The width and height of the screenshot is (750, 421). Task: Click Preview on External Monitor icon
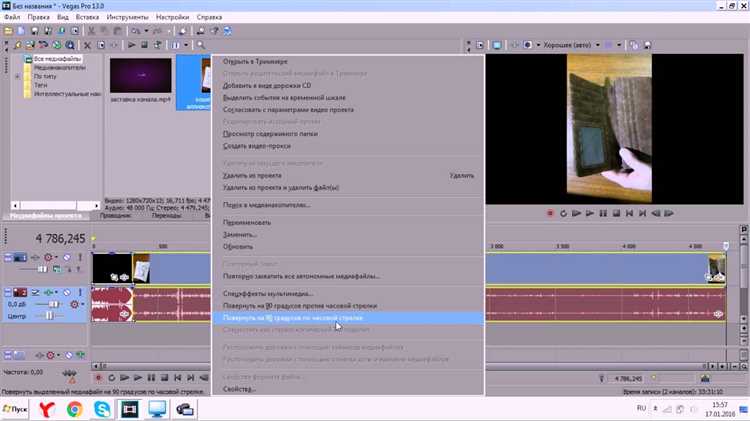(497, 45)
